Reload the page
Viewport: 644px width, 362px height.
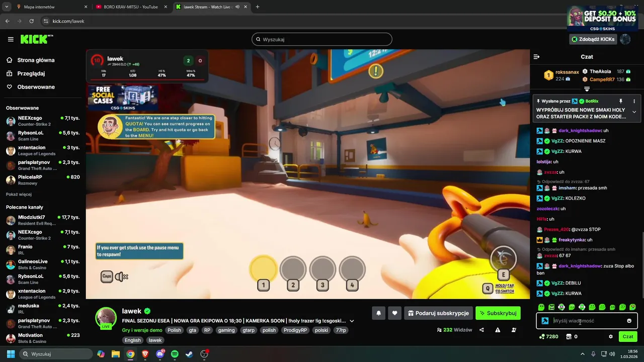pyautogui.click(x=31, y=21)
